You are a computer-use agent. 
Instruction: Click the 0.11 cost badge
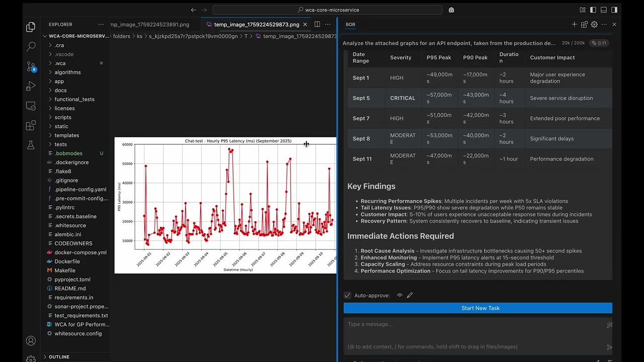[x=599, y=43]
